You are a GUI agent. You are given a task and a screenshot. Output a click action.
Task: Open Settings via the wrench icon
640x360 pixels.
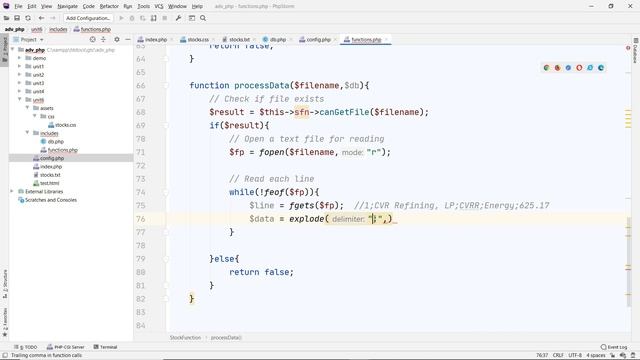[178, 18]
